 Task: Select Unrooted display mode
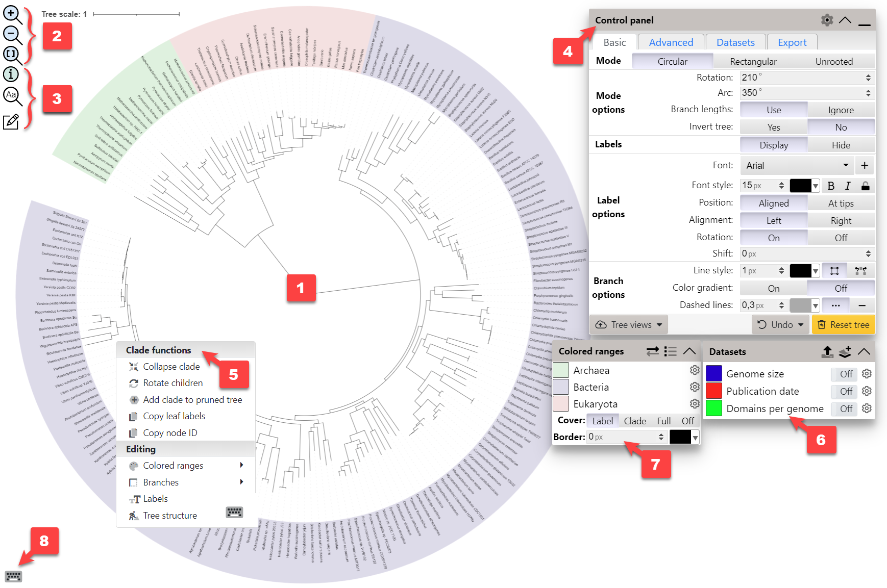[834, 62]
